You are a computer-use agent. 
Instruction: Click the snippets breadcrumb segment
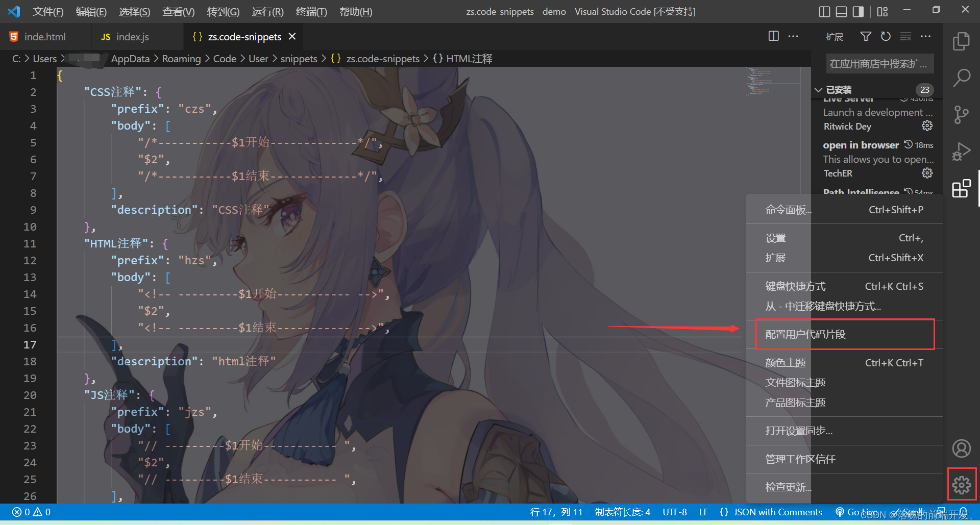tap(299, 59)
